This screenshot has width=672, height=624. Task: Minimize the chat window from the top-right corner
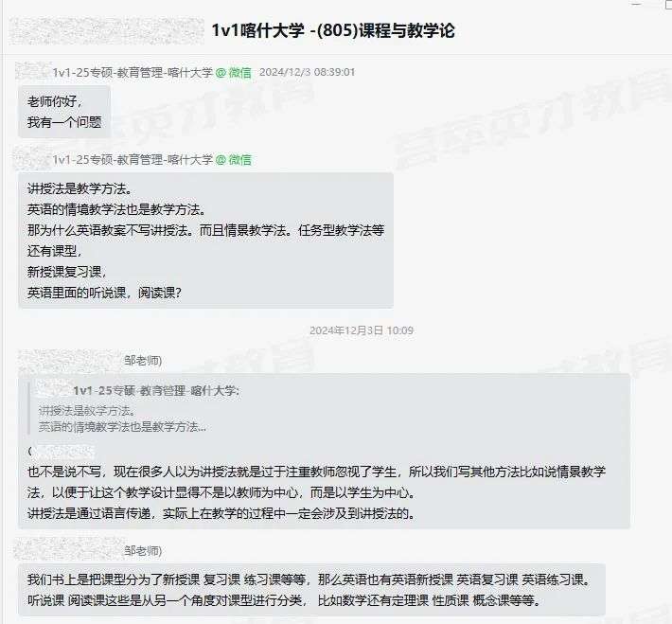pos(636,4)
